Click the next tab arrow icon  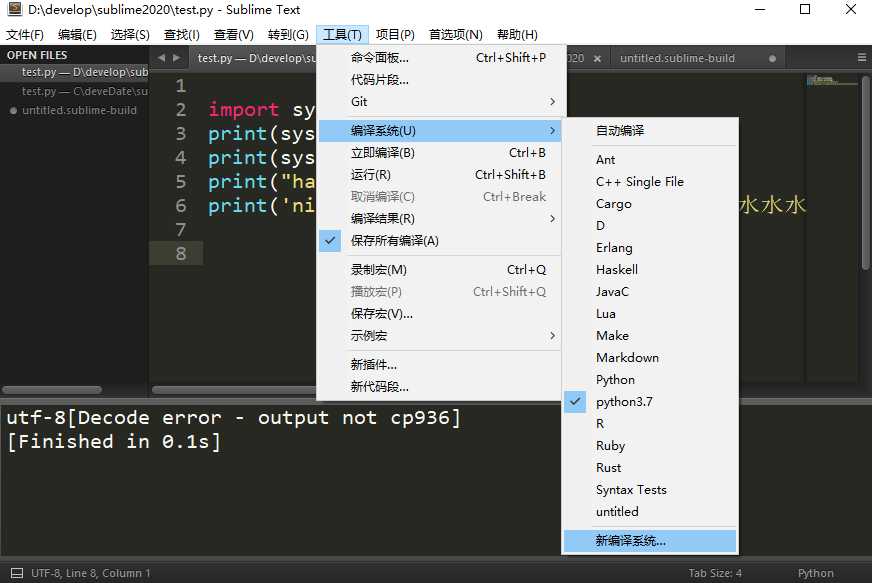tap(176, 57)
